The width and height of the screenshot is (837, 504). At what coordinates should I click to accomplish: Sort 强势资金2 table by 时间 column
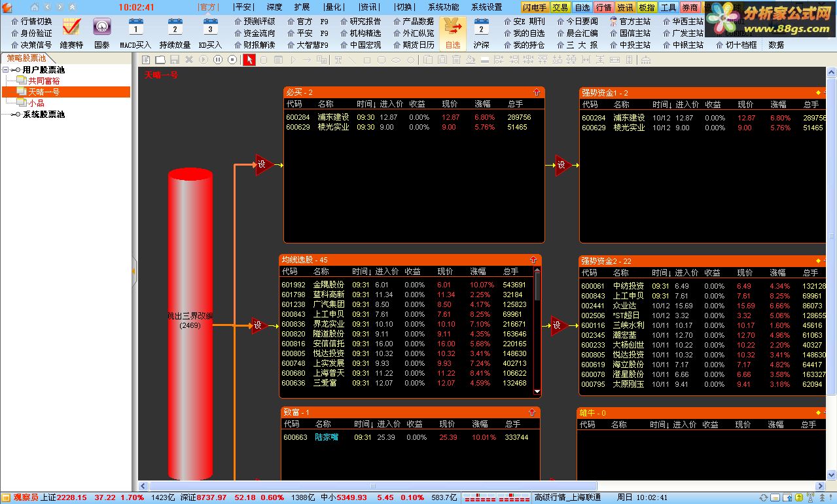[661, 273]
